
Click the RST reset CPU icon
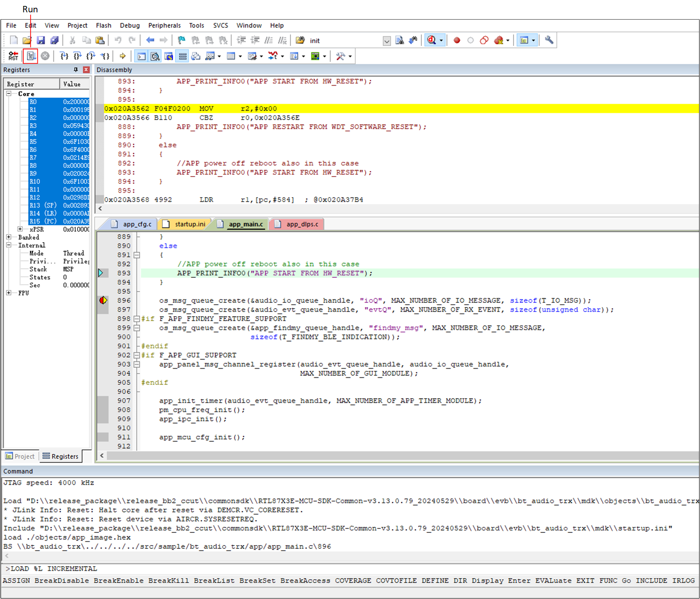point(14,56)
